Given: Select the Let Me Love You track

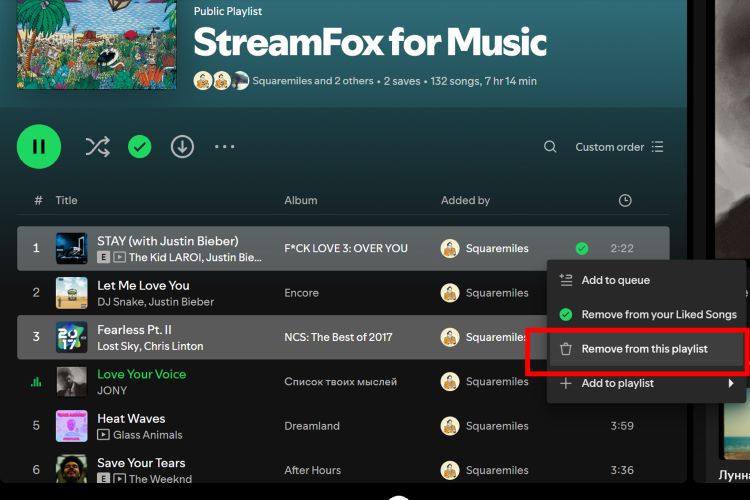Looking at the screenshot, I should [x=143, y=286].
